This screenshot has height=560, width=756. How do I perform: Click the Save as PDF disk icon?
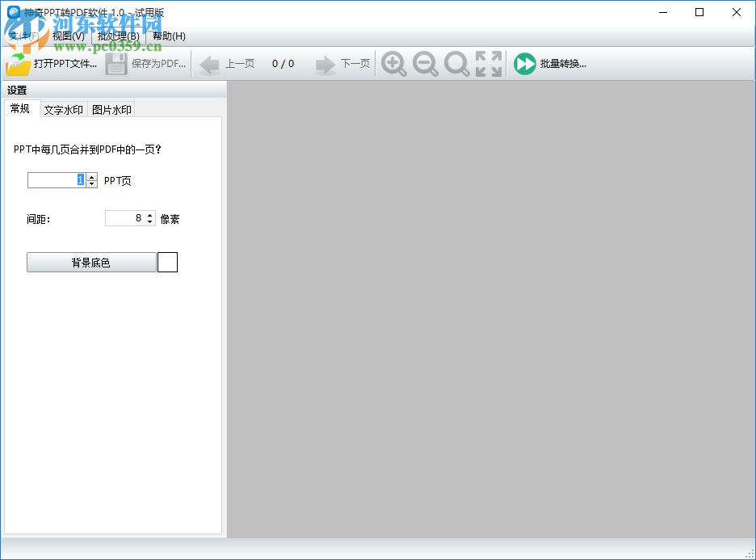pos(115,64)
